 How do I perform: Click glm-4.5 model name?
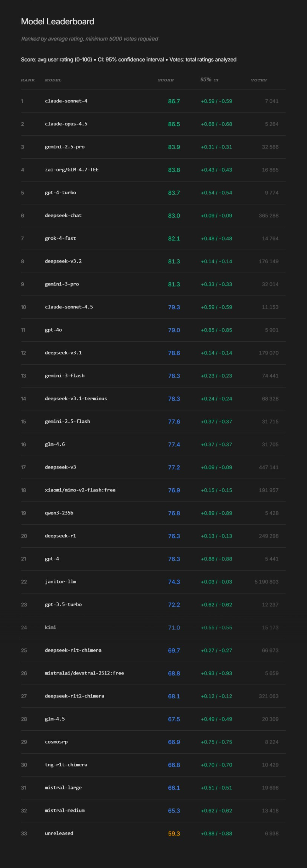click(55, 719)
